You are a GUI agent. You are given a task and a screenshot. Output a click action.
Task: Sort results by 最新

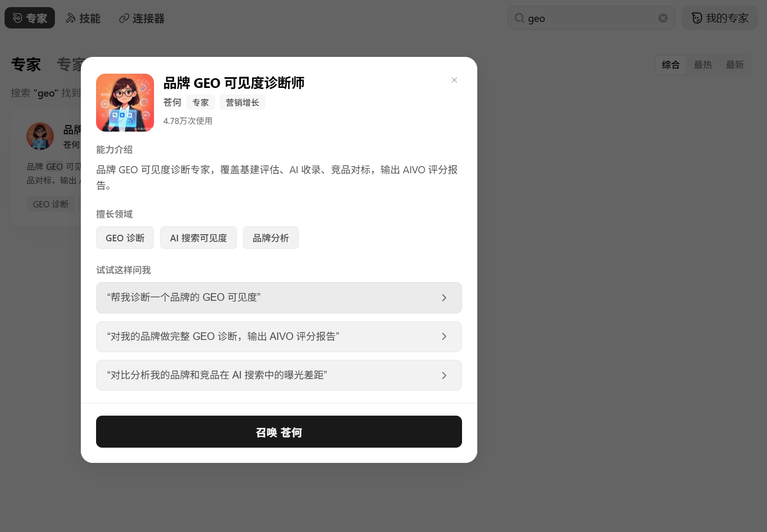coord(735,65)
